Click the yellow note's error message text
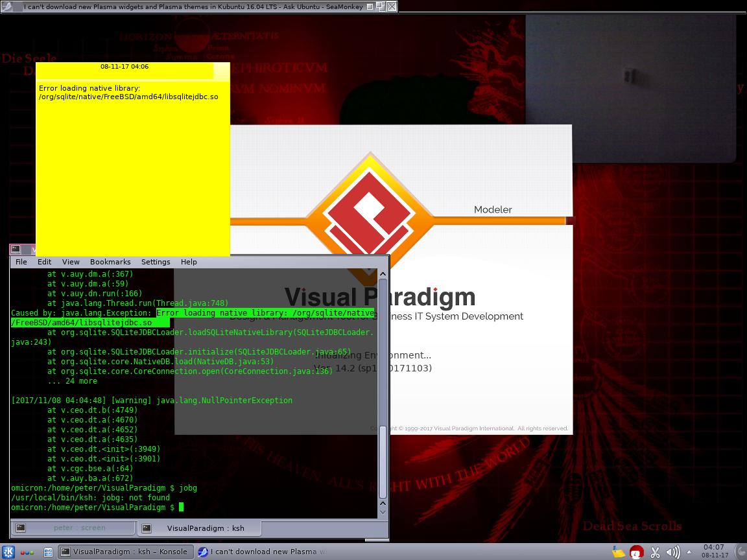Viewport: 747px width, 560px height. pos(128,93)
